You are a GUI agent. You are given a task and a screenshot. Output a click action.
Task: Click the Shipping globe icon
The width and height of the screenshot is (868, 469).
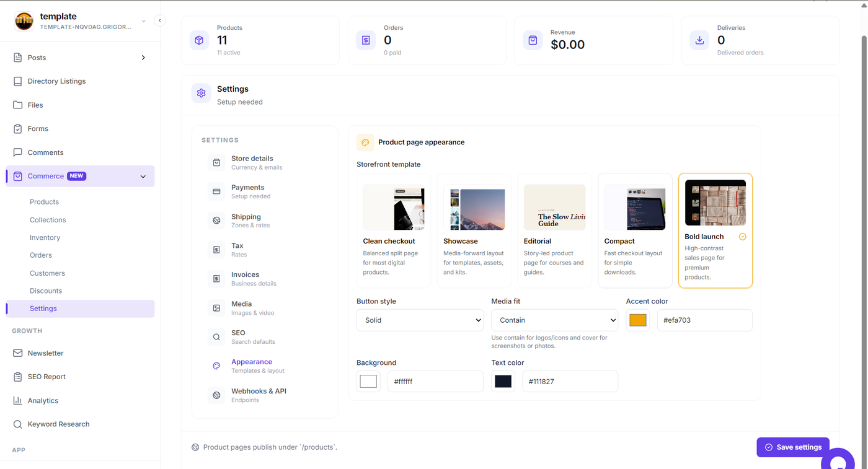pyautogui.click(x=216, y=221)
